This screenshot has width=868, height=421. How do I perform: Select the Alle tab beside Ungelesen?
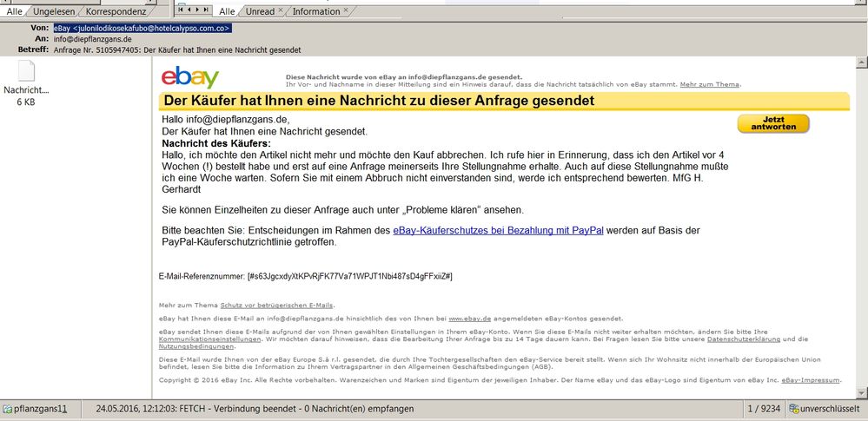(14, 11)
